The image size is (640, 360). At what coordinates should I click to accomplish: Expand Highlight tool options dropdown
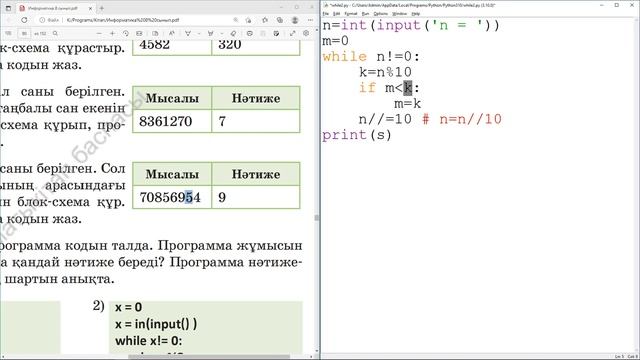click(222, 33)
